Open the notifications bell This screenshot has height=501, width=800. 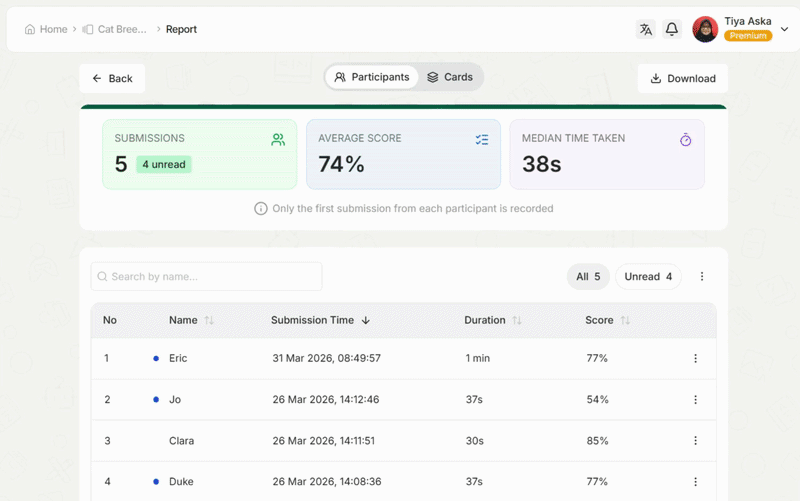[x=672, y=30]
